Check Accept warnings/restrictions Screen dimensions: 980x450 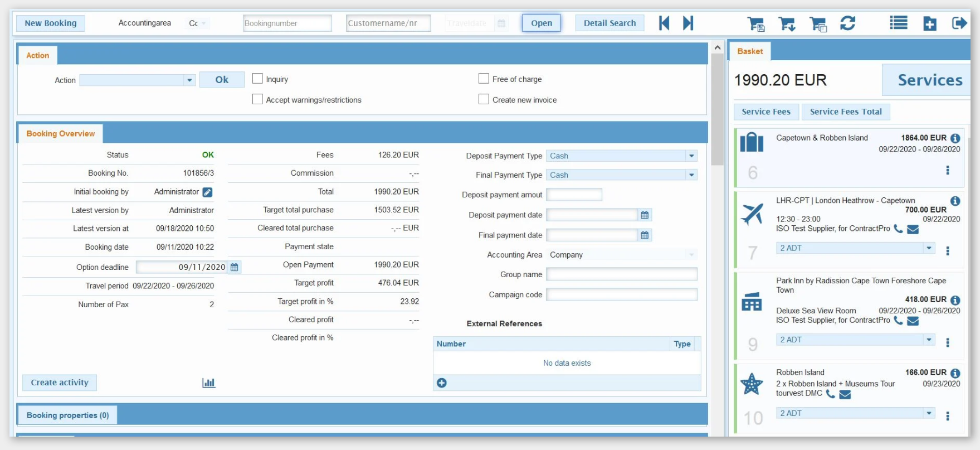[257, 99]
